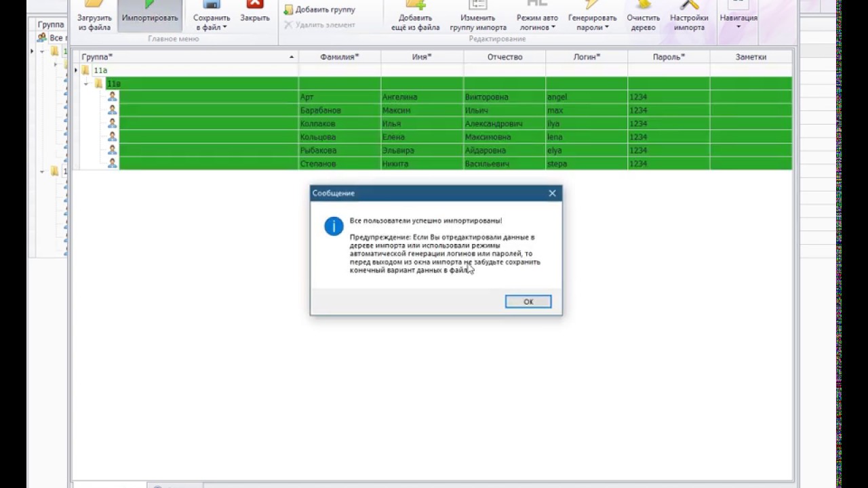Viewport: 868px width, 488px height.
Task: Collapse the 11в group row
Action: 86,83
